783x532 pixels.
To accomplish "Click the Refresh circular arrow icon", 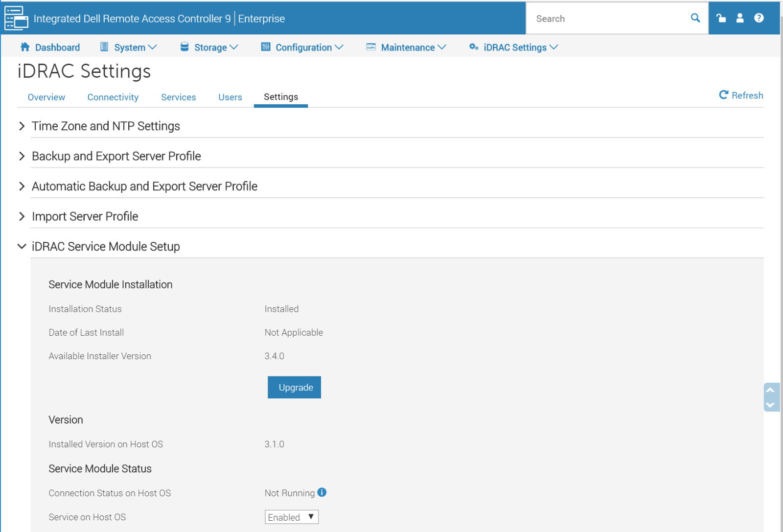I will [x=724, y=95].
